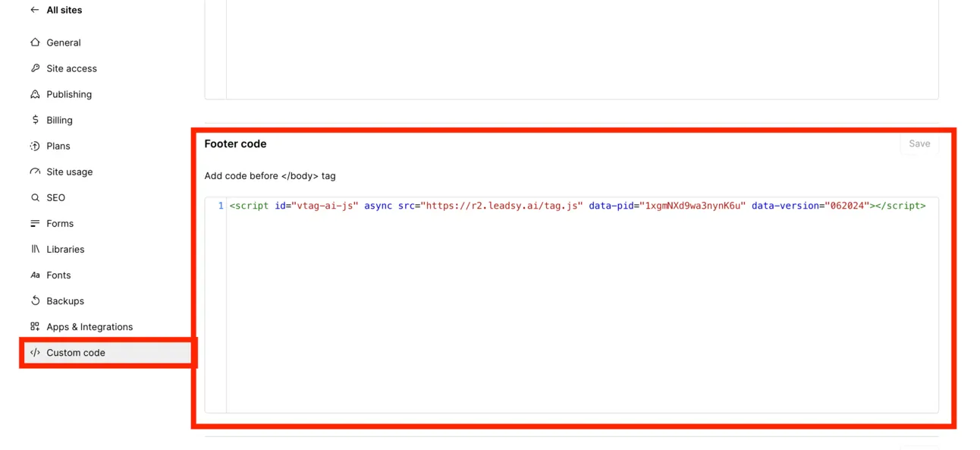Open the Publishing section
Image resolution: width=980 pixels, height=450 pixels.
point(69,94)
